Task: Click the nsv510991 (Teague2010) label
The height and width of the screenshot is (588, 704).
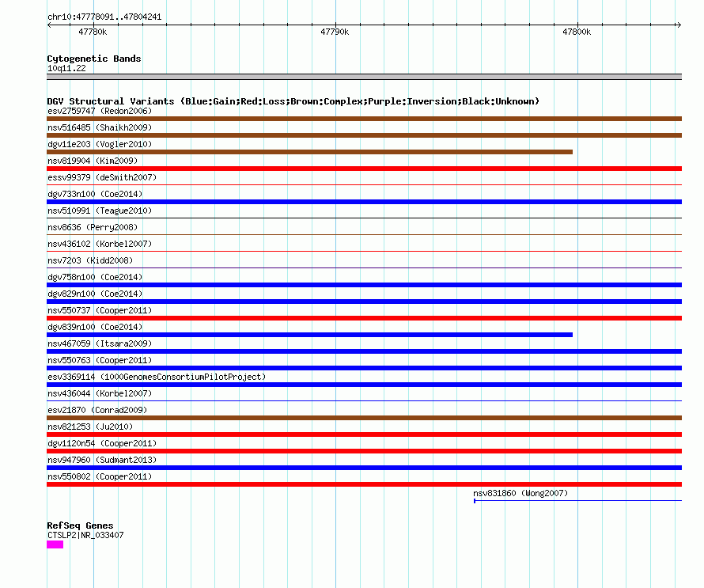Action: [100, 211]
